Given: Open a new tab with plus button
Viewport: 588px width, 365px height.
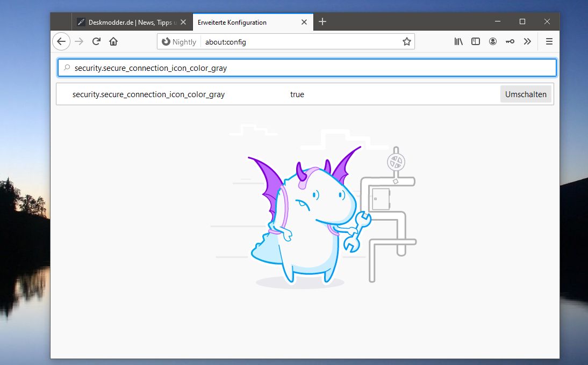Looking at the screenshot, I should pyautogui.click(x=322, y=21).
